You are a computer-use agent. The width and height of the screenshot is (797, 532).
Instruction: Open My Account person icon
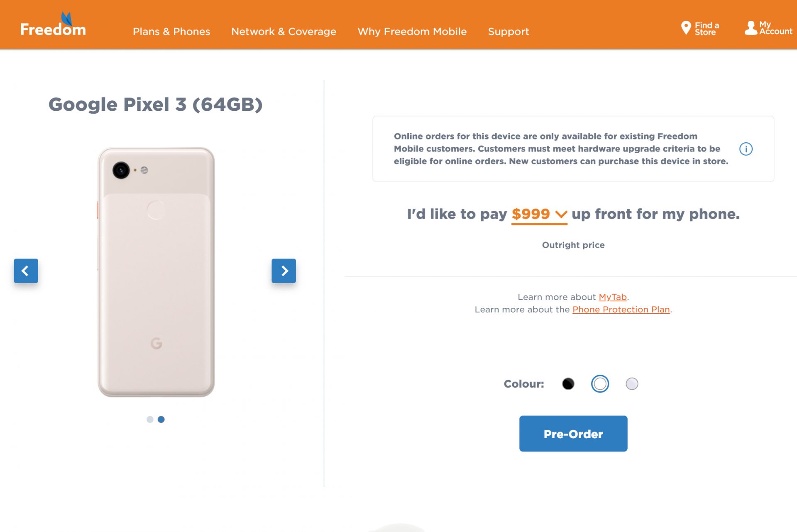751,28
